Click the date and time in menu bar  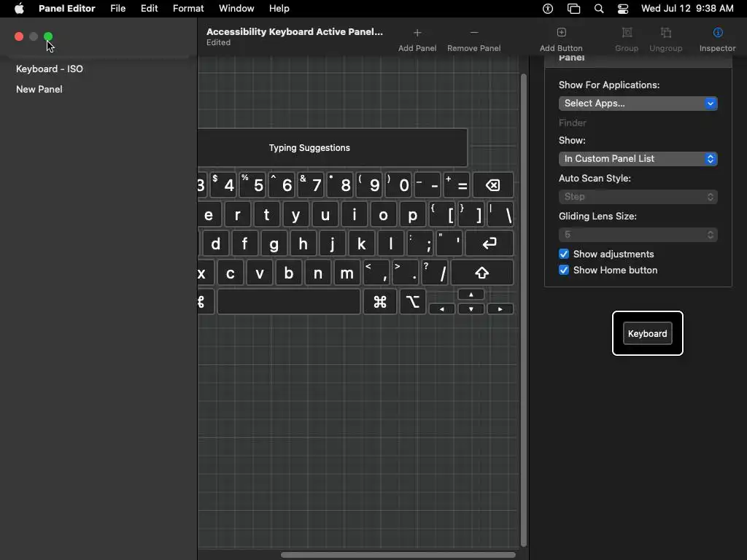687,9
